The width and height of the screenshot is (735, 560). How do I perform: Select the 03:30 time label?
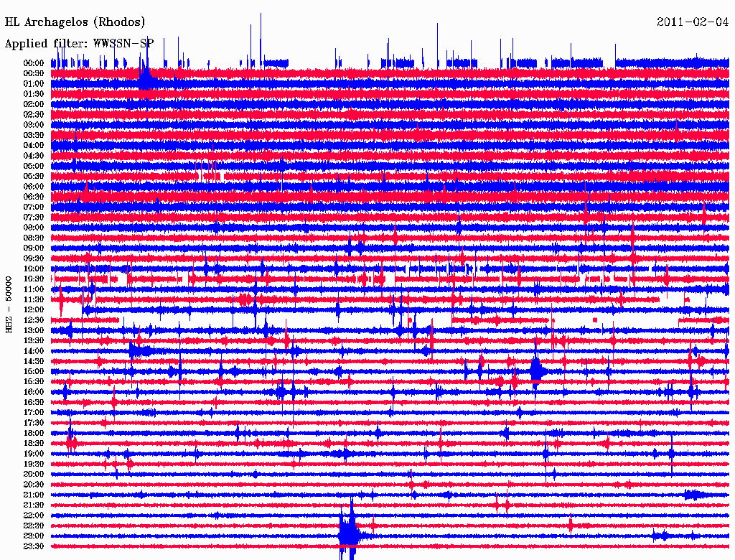click(x=34, y=136)
